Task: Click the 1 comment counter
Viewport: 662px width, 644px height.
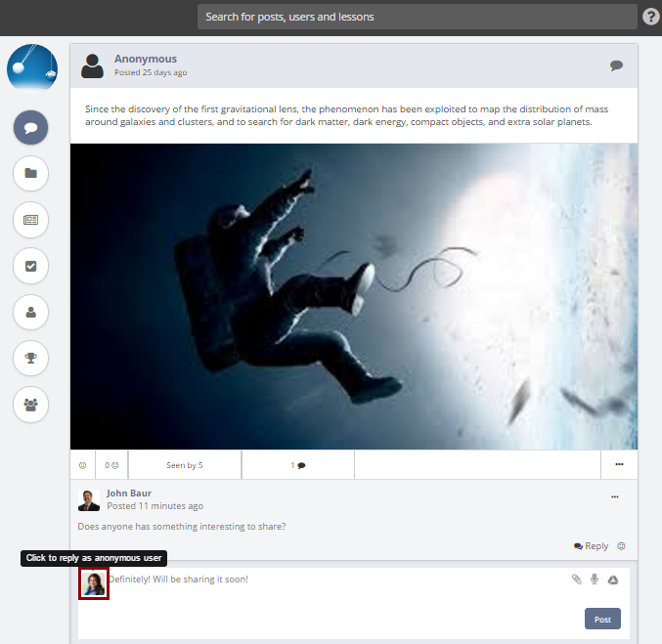Action: pyautogui.click(x=298, y=465)
